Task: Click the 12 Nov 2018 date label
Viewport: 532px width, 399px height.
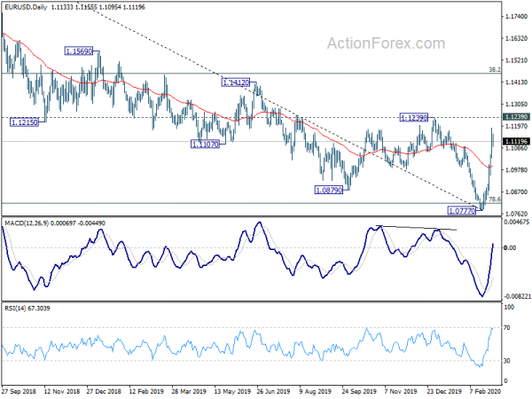Action: click(x=62, y=391)
